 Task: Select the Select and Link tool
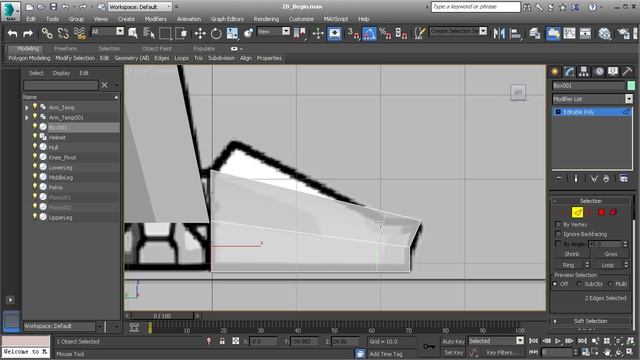tap(47, 33)
